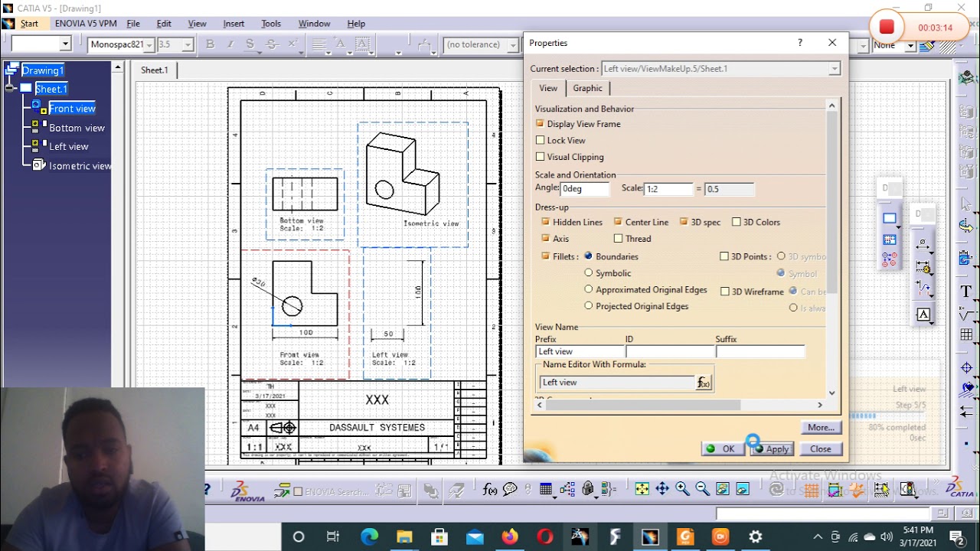This screenshot has height=551, width=980.
Task: Click the select arrow tool in right toolbar
Action: pos(966,205)
